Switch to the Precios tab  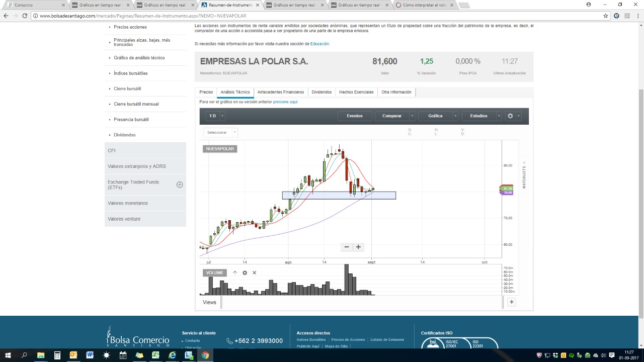(x=206, y=93)
